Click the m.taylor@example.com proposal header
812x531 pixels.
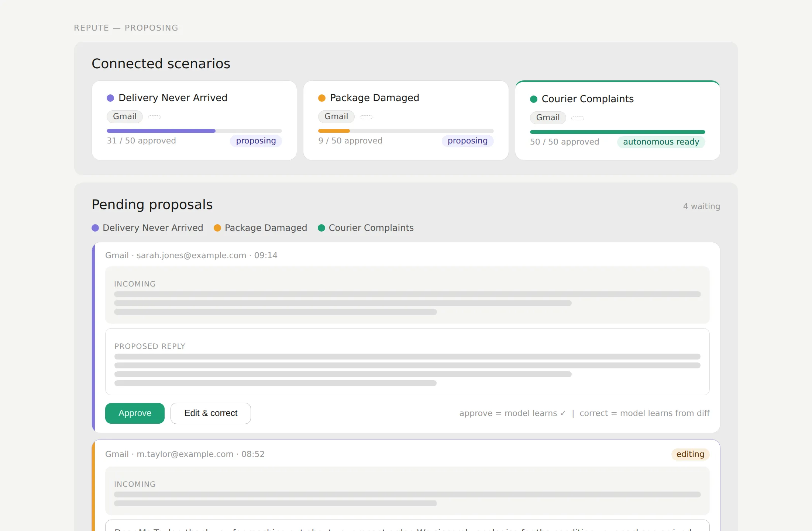pyautogui.click(x=185, y=454)
